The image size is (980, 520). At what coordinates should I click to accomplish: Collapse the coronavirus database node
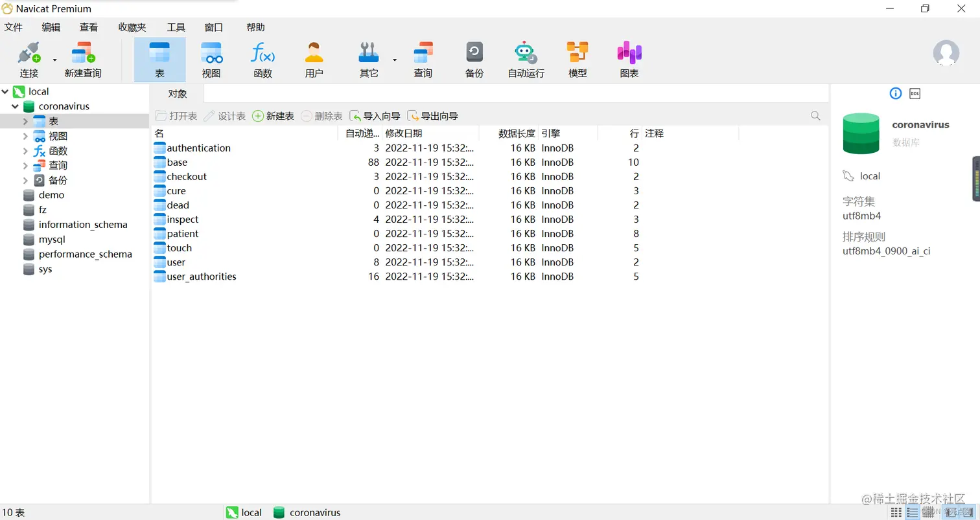[15, 106]
